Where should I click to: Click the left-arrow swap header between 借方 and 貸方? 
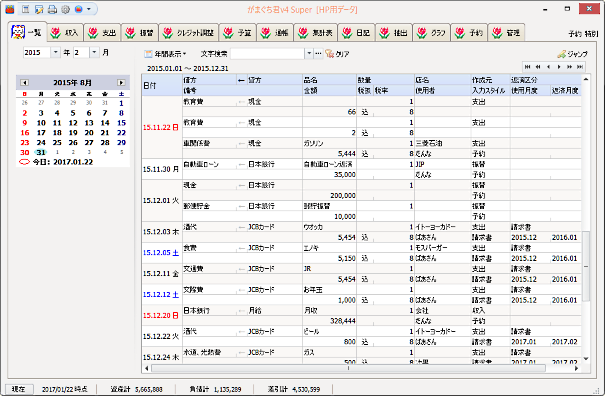[x=242, y=80]
